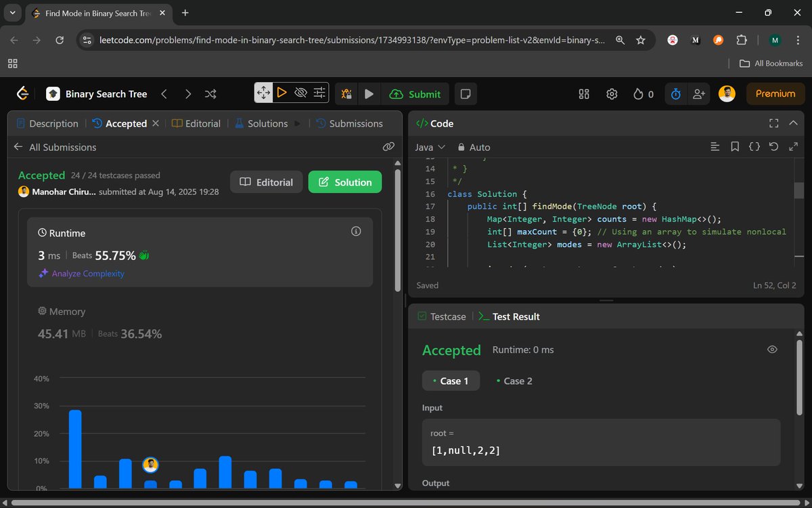Image resolution: width=812 pixels, height=508 pixels.
Task: Click the invite user icon
Action: point(698,94)
